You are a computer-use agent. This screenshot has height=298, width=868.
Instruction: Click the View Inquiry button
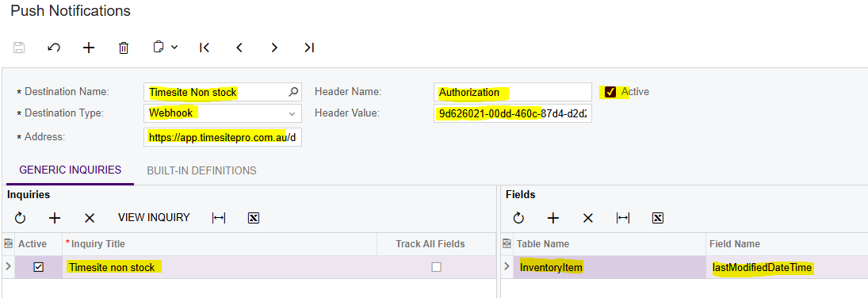(x=154, y=218)
